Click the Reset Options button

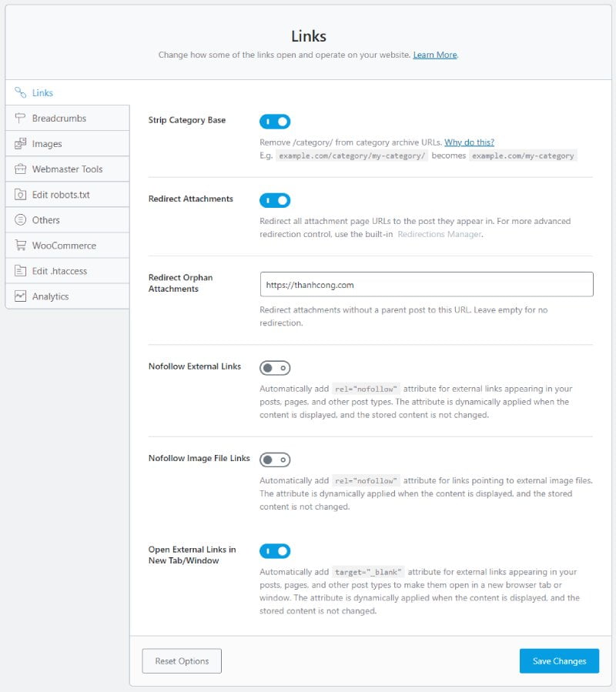[x=182, y=661]
